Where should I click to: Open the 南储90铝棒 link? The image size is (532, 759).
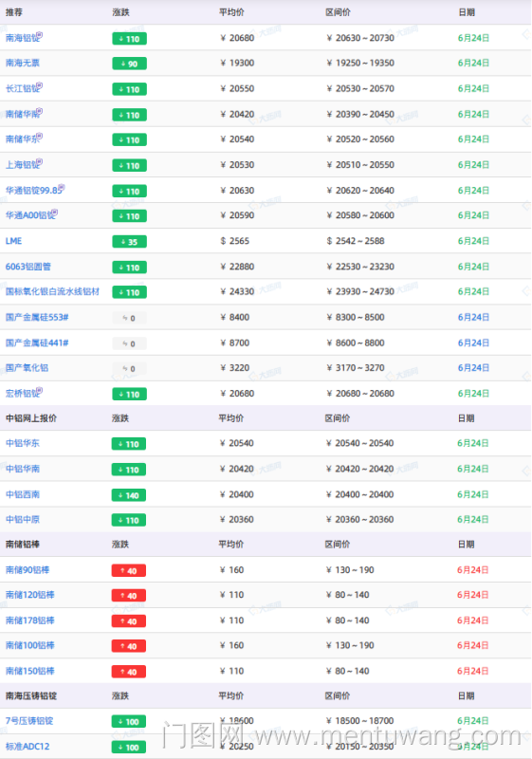28,570
